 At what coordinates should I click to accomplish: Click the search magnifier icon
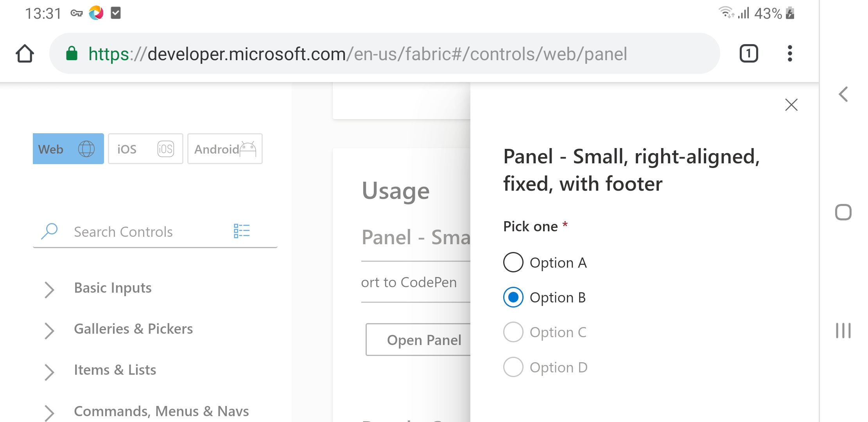49,231
